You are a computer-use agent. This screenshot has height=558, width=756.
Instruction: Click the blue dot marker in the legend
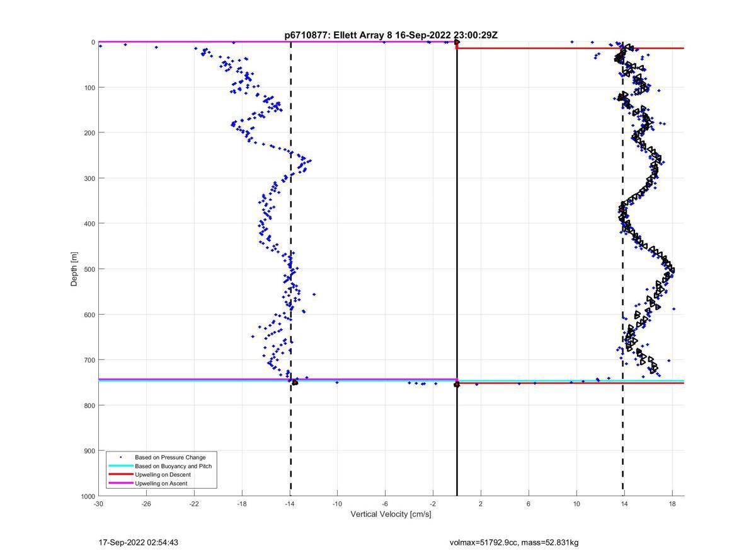click(x=120, y=457)
